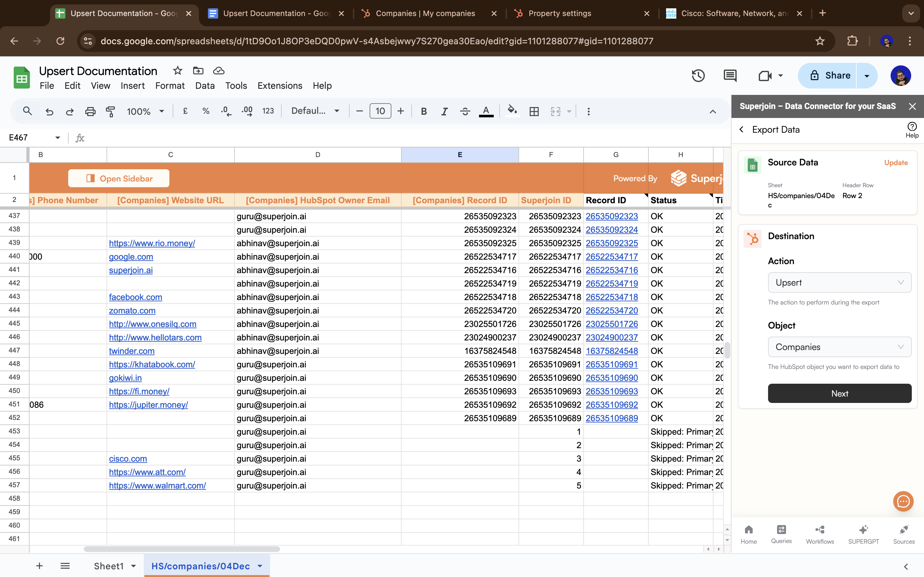Open the cisco.com link in cell
Image resolution: width=924 pixels, height=577 pixels.
[x=128, y=459]
